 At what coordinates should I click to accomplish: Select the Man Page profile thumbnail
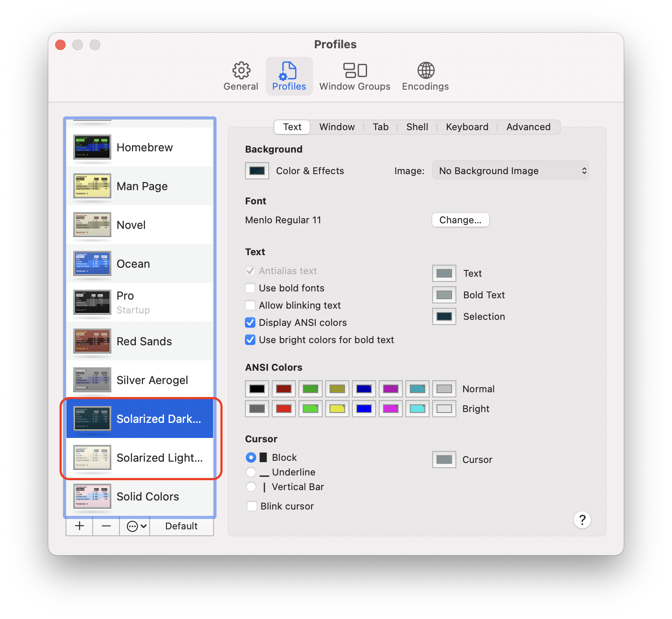click(92, 186)
